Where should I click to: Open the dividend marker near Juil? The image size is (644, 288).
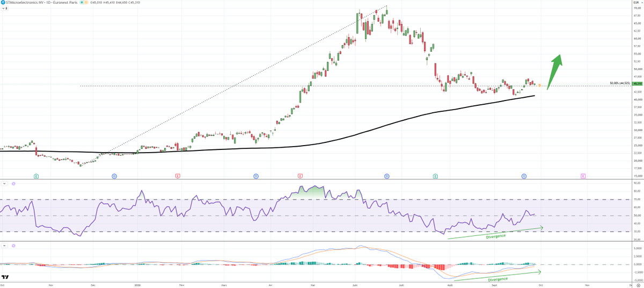386,176
